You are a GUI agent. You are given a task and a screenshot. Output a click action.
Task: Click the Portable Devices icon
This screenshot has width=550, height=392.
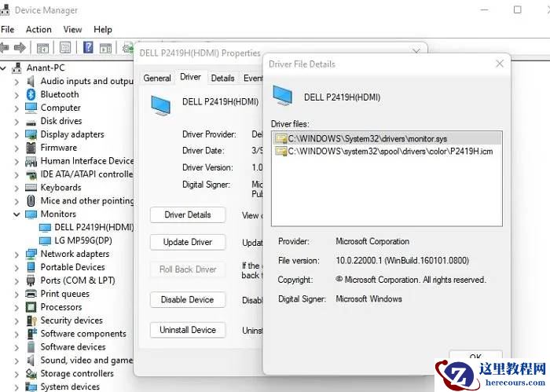pyautogui.click(x=31, y=267)
